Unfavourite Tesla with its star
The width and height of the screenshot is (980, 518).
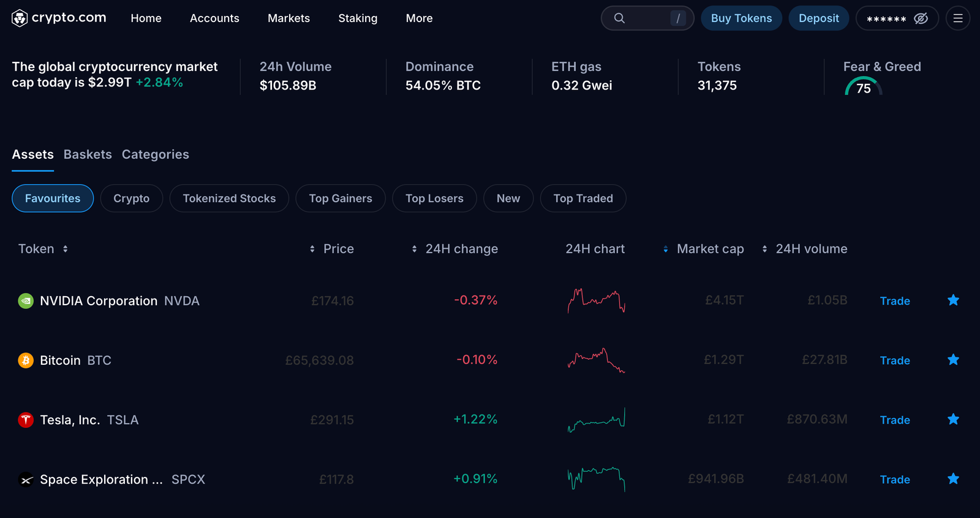coord(953,419)
